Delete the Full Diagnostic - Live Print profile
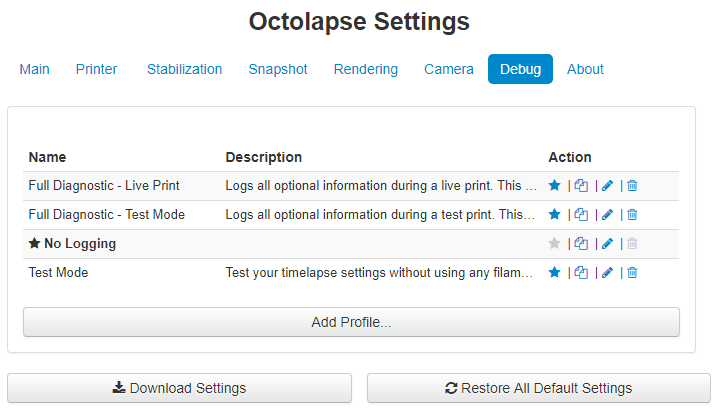The height and width of the screenshot is (413, 717). click(x=632, y=186)
